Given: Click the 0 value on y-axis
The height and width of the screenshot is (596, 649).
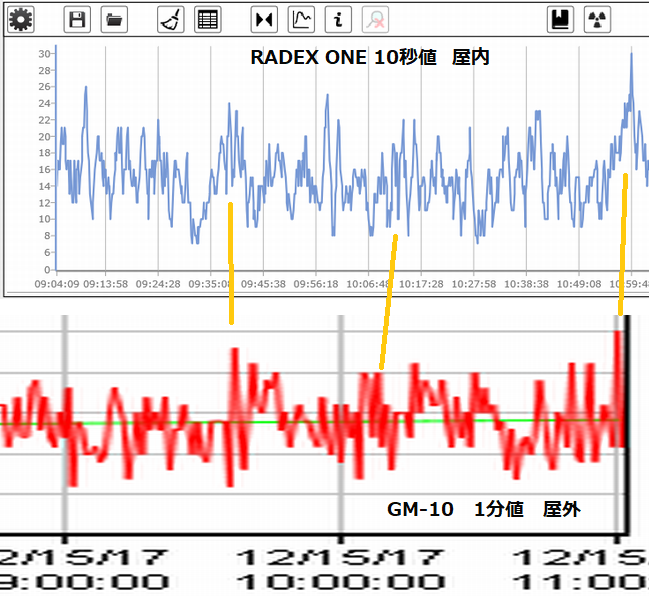Looking at the screenshot, I should coord(47,270).
